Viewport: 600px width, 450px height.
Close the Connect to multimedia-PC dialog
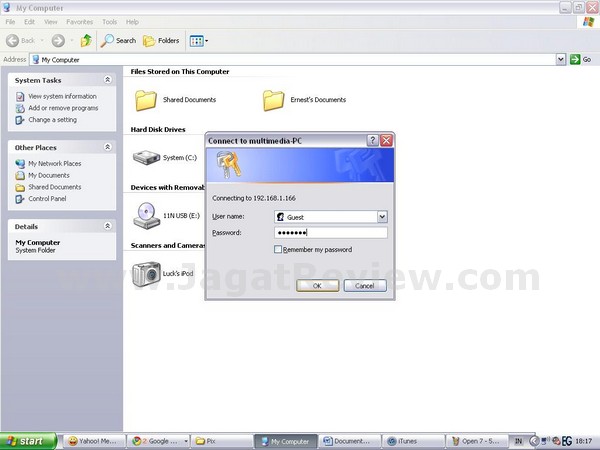click(x=386, y=140)
